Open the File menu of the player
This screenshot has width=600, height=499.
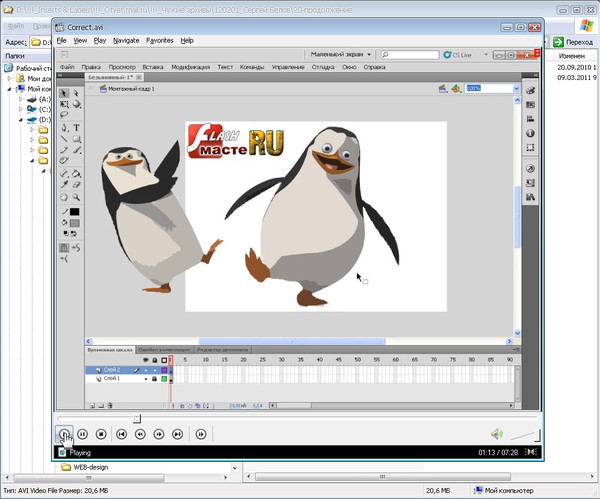tap(62, 40)
